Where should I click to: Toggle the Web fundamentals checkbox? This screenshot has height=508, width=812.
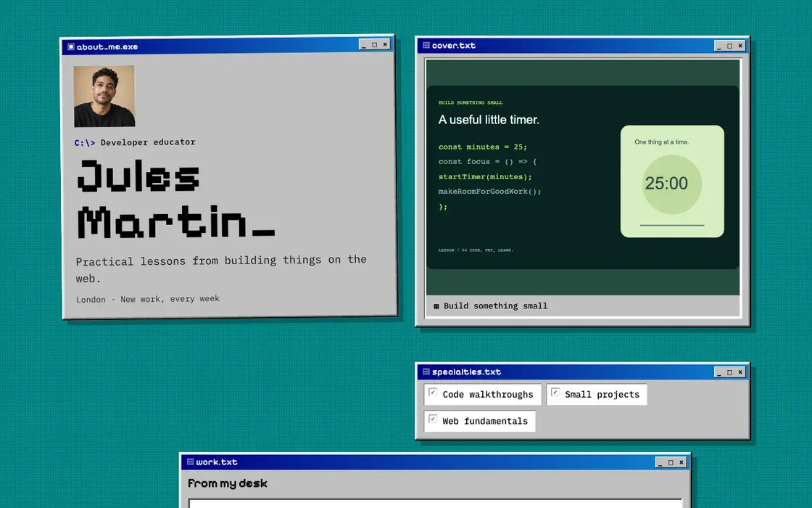tap(433, 419)
